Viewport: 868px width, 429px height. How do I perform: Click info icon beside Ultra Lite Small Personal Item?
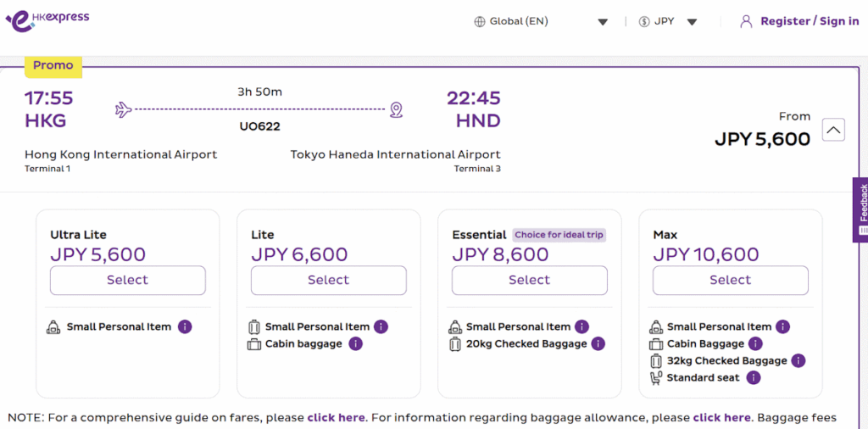tap(185, 326)
